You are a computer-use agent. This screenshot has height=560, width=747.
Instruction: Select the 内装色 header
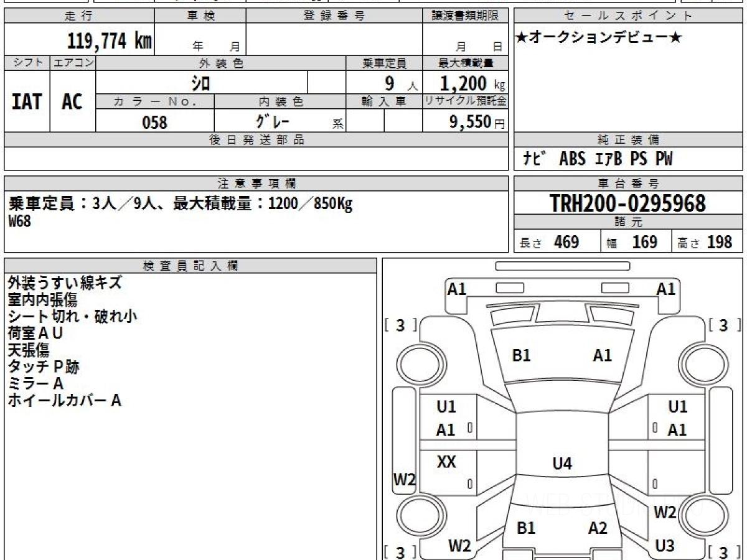tap(280, 101)
